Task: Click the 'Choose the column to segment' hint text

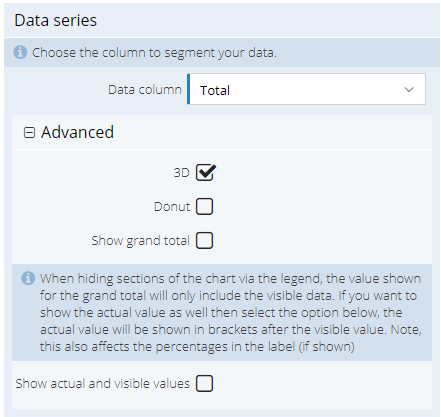Action: [x=154, y=53]
